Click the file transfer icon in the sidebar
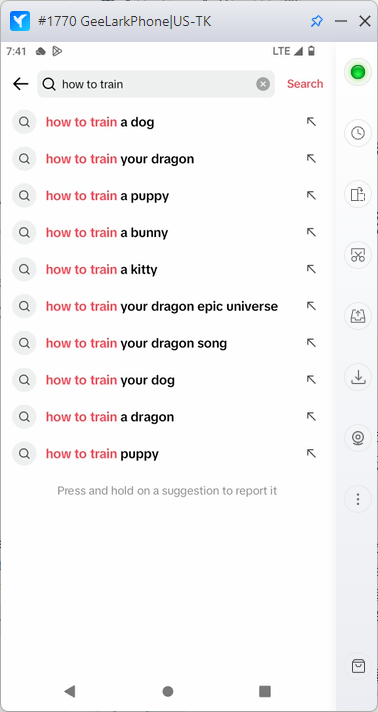Screen dimensions: 378x712 click(358, 194)
